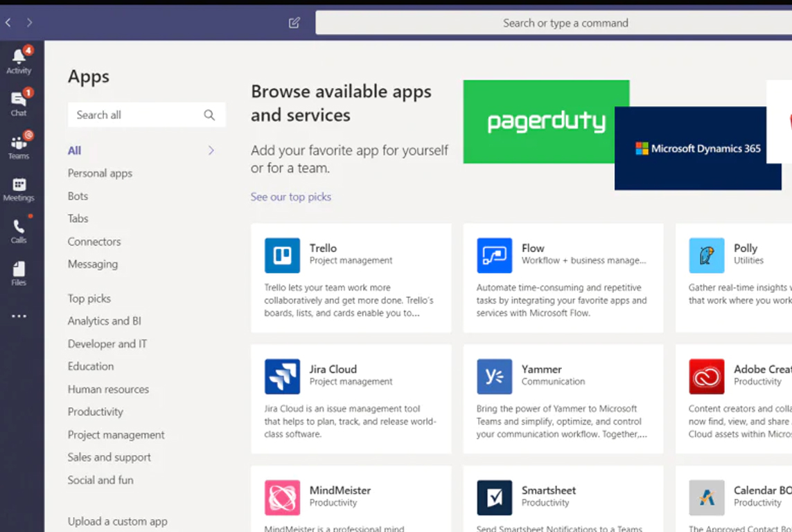Click the Yammer app title
Viewport: 792px width, 532px height.
coord(542,369)
